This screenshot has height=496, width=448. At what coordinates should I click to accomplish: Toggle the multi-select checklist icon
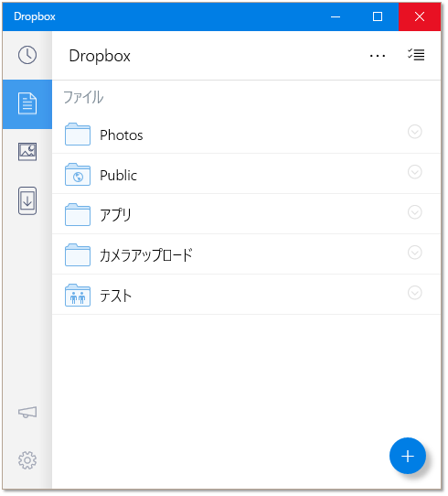click(416, 55)
